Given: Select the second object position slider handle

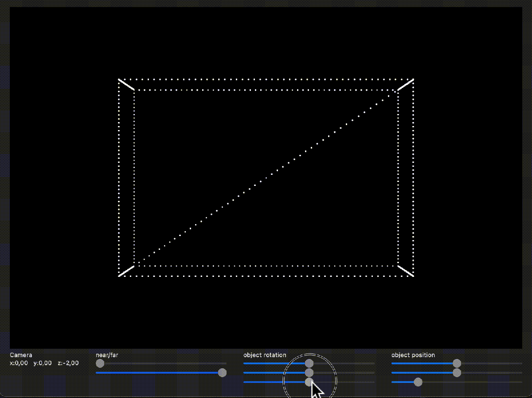Looking at the screenshot, I should (456, 373).
